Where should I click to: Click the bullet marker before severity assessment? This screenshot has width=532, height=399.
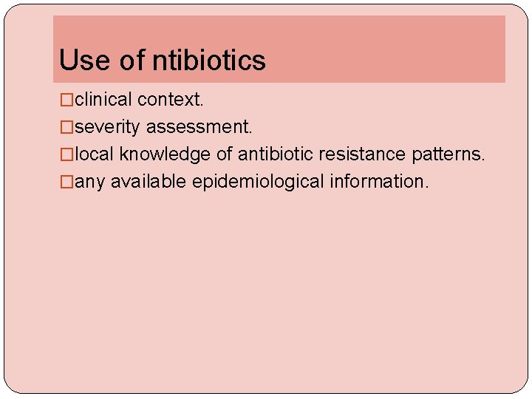(x=66, y=127)
